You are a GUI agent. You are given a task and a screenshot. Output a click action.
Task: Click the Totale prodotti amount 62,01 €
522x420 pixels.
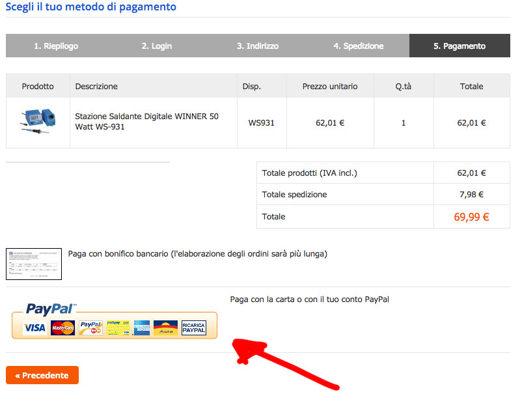click(x=471, y=173)
